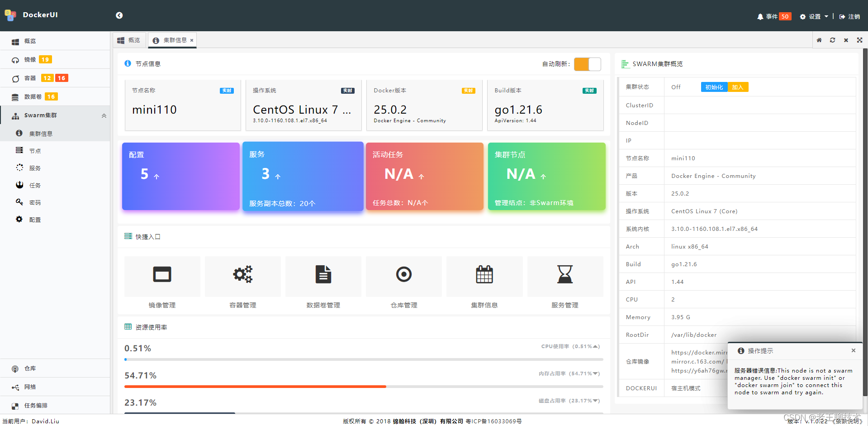Screen dimensions: 868x426
Task: Open Registry in the sidebar
Action: tap(55, 369)
